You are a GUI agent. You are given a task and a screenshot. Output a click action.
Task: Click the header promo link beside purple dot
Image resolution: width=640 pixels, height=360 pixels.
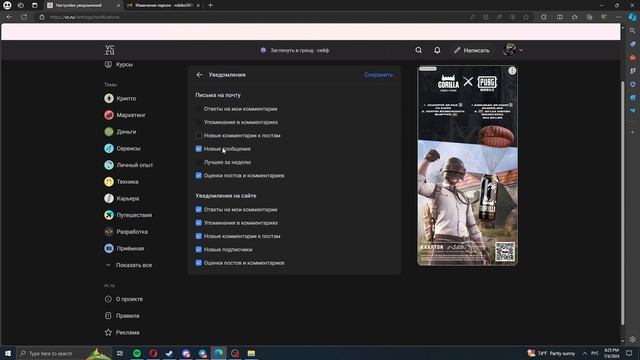pyautogui.click(x=300, y=50)
